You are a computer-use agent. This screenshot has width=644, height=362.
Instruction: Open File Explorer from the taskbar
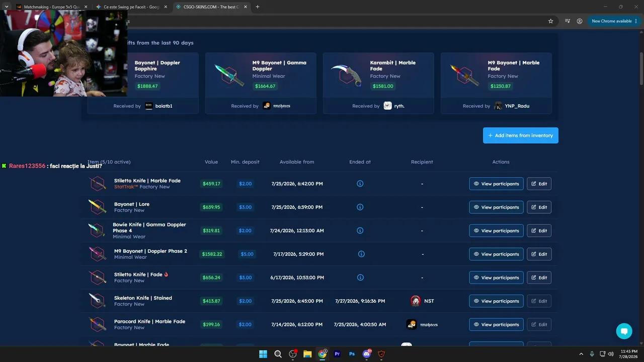point(307,354)
